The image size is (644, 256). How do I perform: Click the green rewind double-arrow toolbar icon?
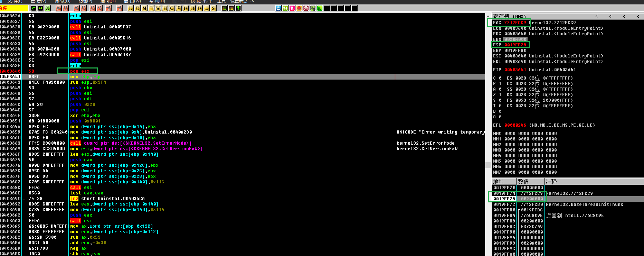pyautogui.click(x=40, y=8)
